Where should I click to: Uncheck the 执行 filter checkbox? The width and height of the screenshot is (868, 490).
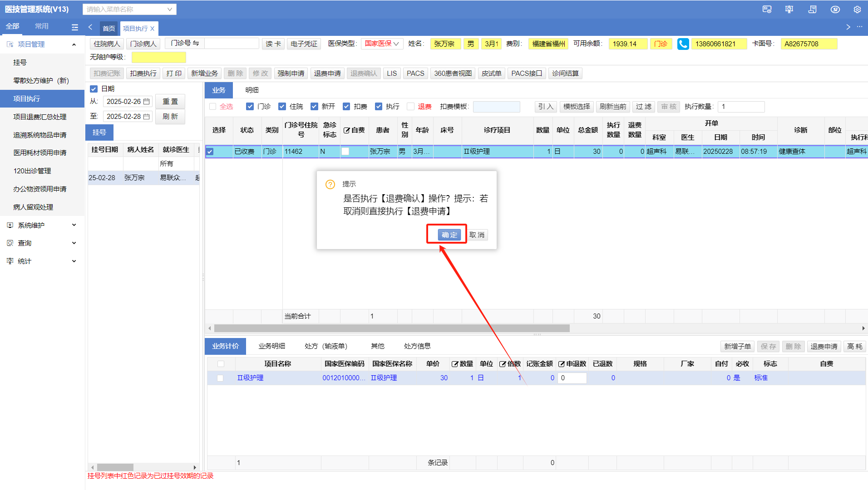tap(379, 107)
